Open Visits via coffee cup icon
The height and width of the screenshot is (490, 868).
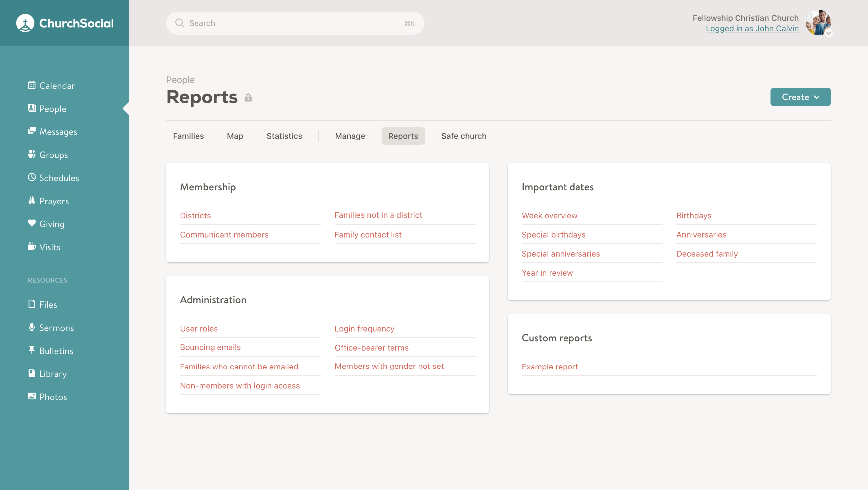coord(32,246)
